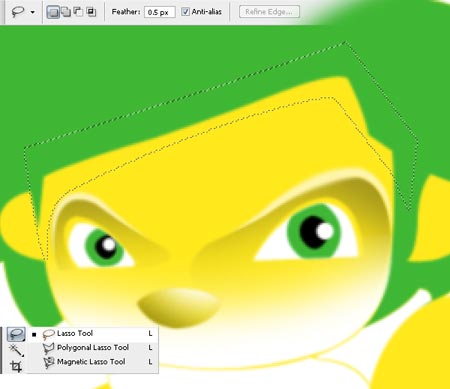Open the Lasso tool preset picker
This screenshot has height=389, width=450.
(x=18, y=12)
